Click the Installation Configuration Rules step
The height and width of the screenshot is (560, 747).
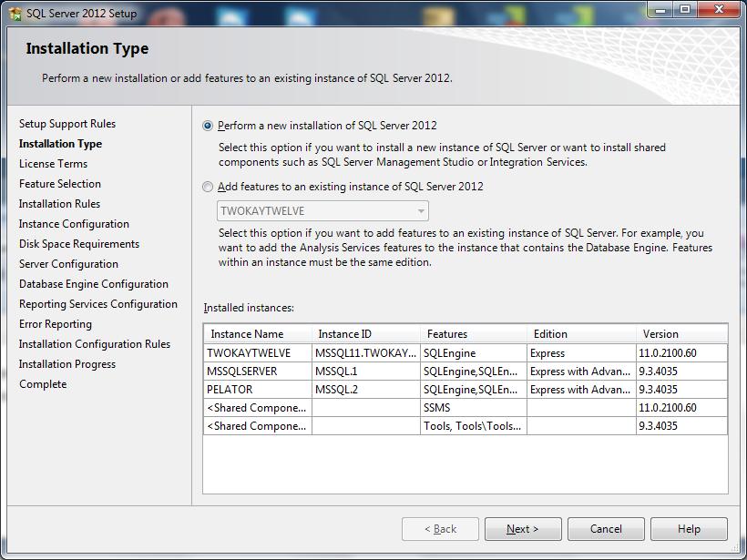click(x=95, y=344)
